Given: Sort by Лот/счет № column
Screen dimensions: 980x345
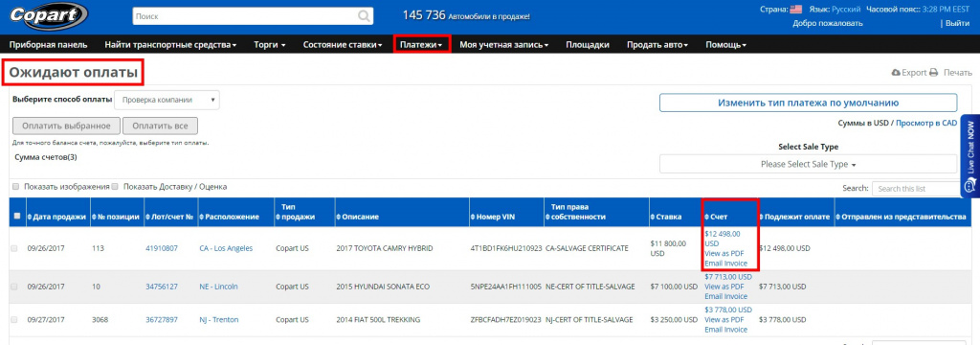Looking at the screenshot, I should 170,217.
